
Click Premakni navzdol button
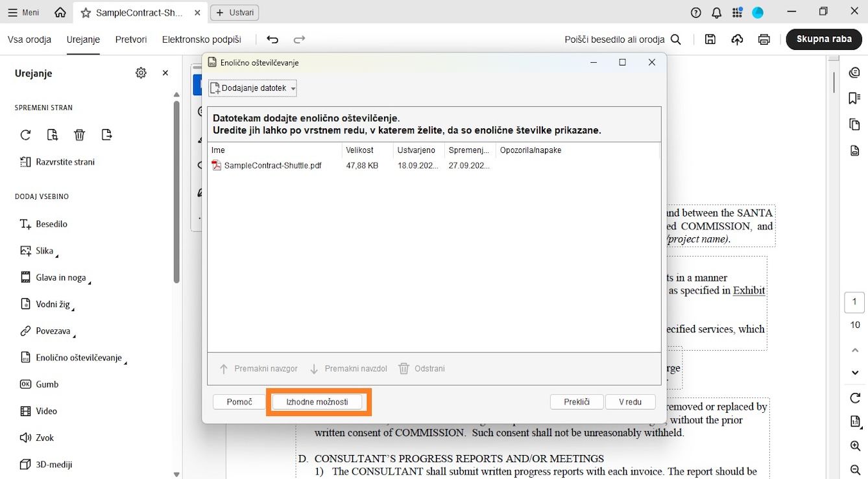348,369
